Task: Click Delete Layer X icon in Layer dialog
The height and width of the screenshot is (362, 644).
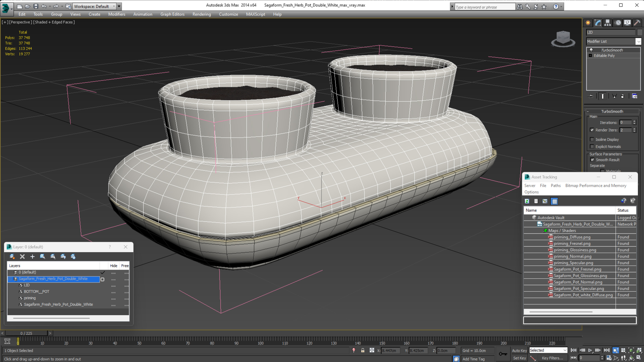Action: click(22, 257)
